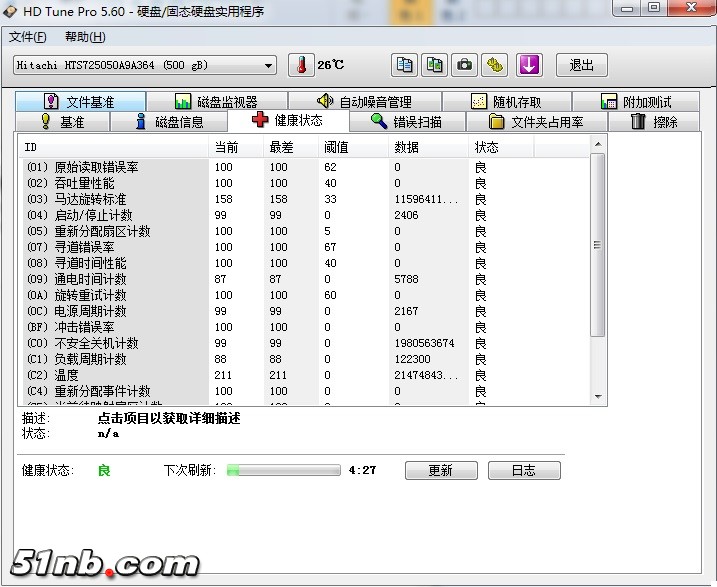Open the 日志 button
The width and height of the screenshot is (717, 587).
click(x=523, y=470)
